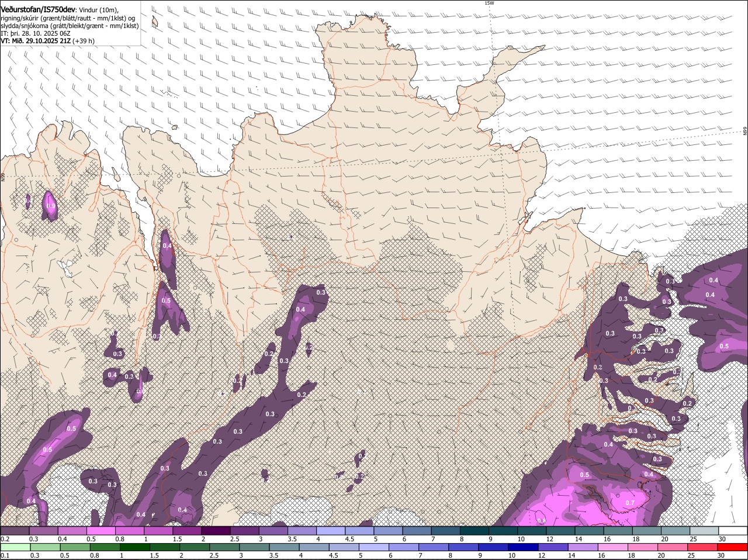Click the 15W longitude label at top
The height and width of the screenshot is (560, 748).
(489, 3)
